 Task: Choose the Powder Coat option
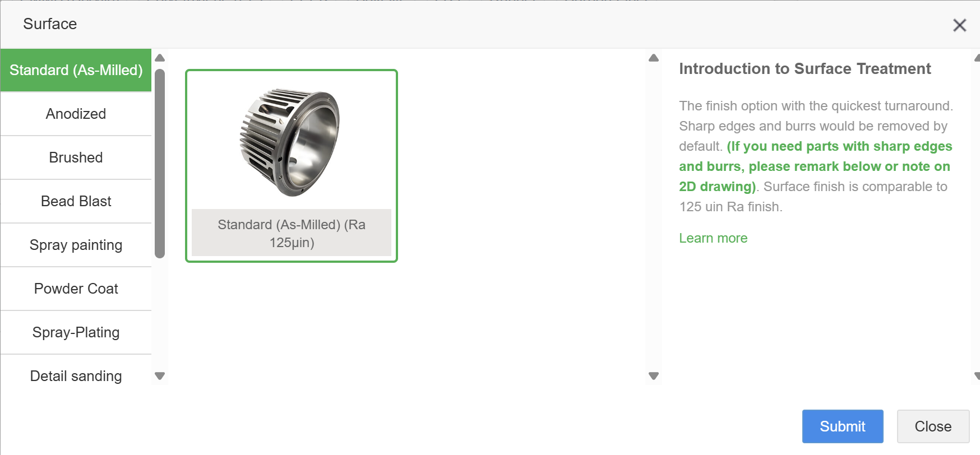[x=76, y=289]
